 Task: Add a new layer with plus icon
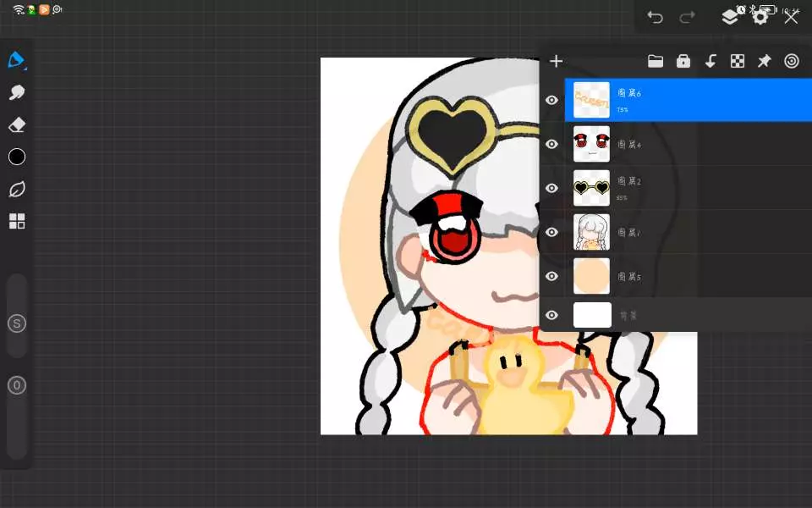tap(557, 61)
